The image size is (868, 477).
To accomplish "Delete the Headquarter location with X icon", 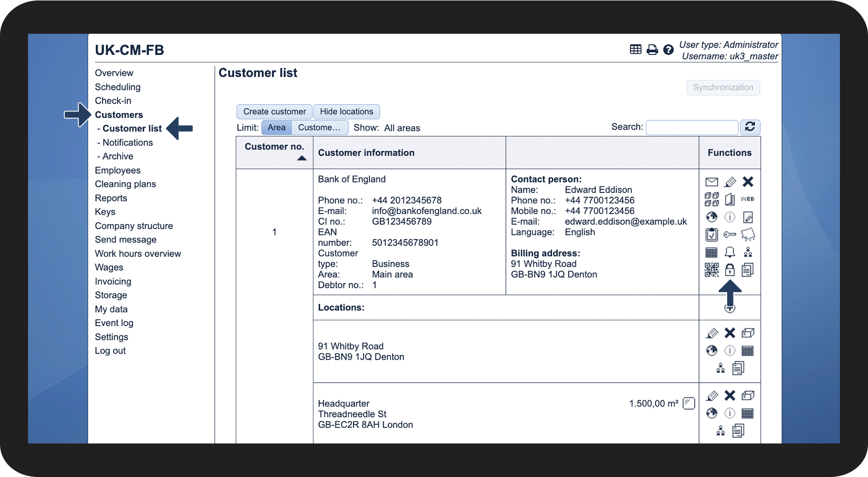I will tap(730, 395).
